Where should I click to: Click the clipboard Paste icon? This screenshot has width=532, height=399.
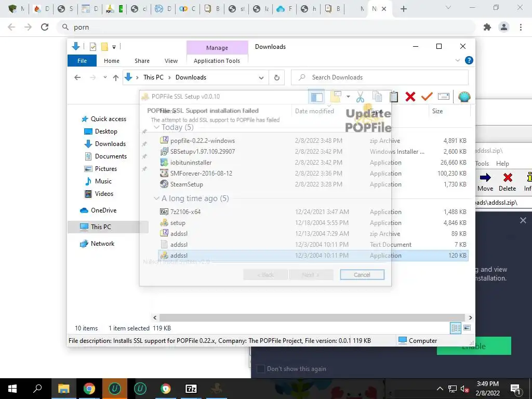(x=394, y=97)
